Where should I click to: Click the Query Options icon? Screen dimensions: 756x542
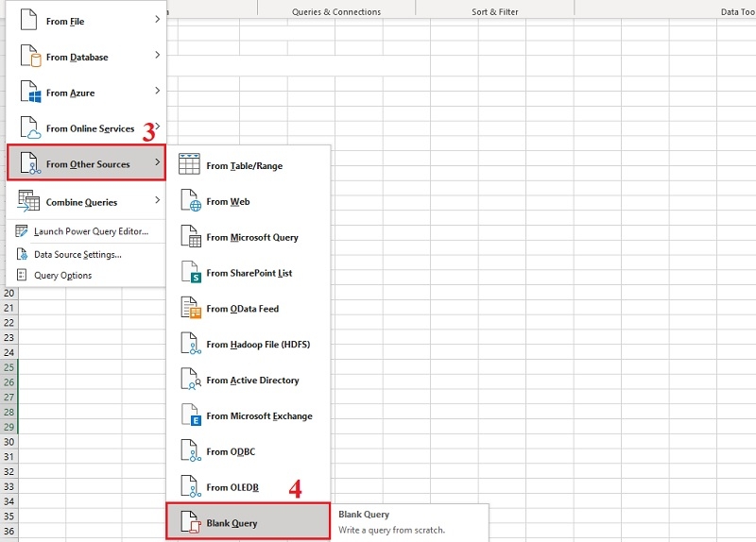click(22, 275)
